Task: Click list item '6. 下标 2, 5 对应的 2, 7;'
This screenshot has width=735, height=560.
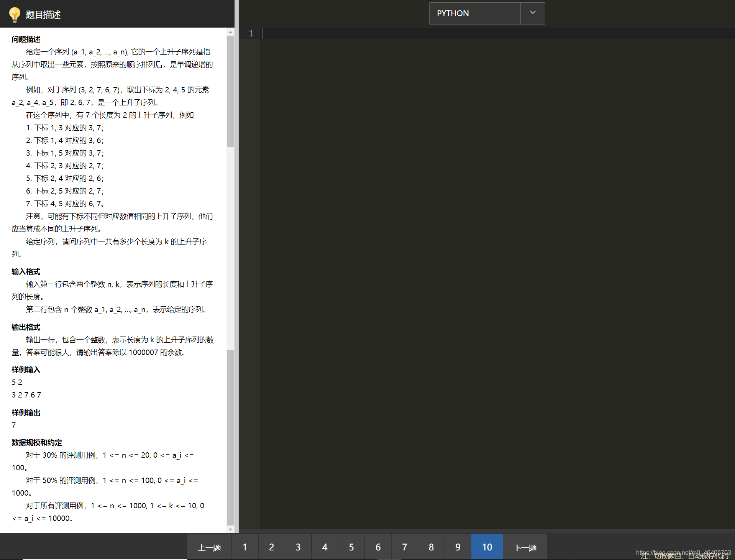Action: point(65,191)
